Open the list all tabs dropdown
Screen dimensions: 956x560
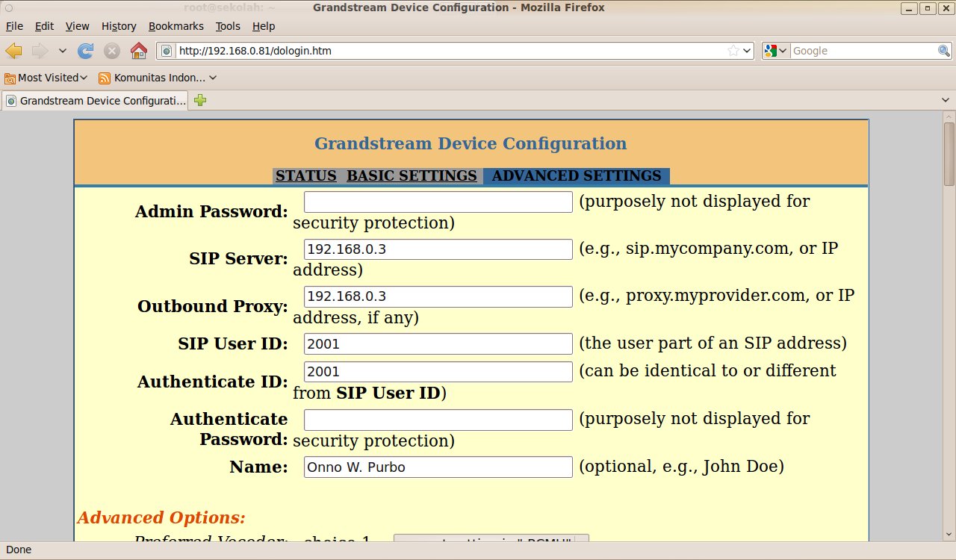[946, 100]
